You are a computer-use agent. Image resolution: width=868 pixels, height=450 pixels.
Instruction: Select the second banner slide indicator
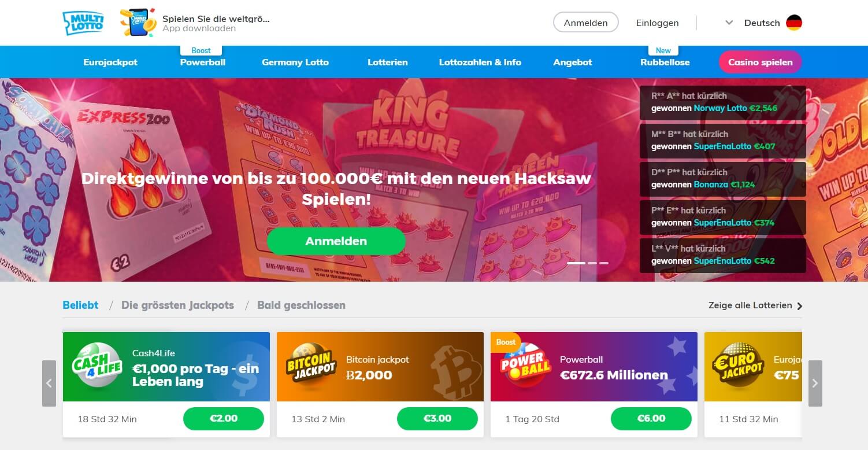(x=592, y=263)
